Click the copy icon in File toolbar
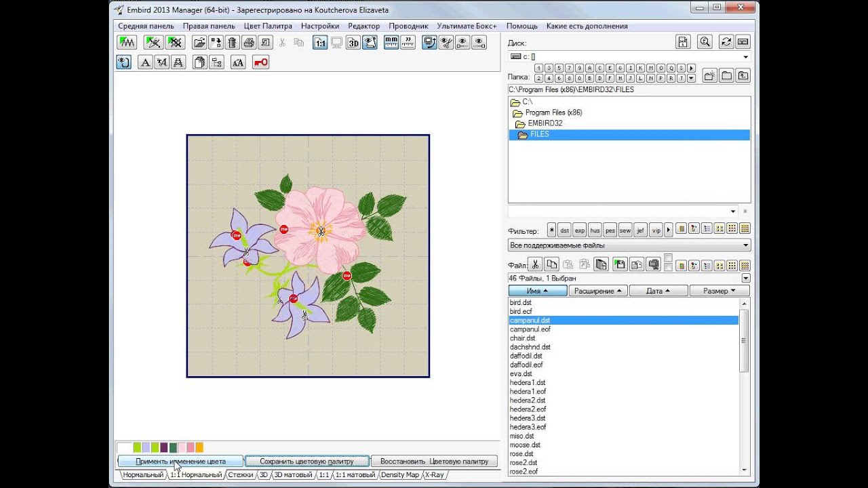868x488 pixels. [x=552, y=264]
